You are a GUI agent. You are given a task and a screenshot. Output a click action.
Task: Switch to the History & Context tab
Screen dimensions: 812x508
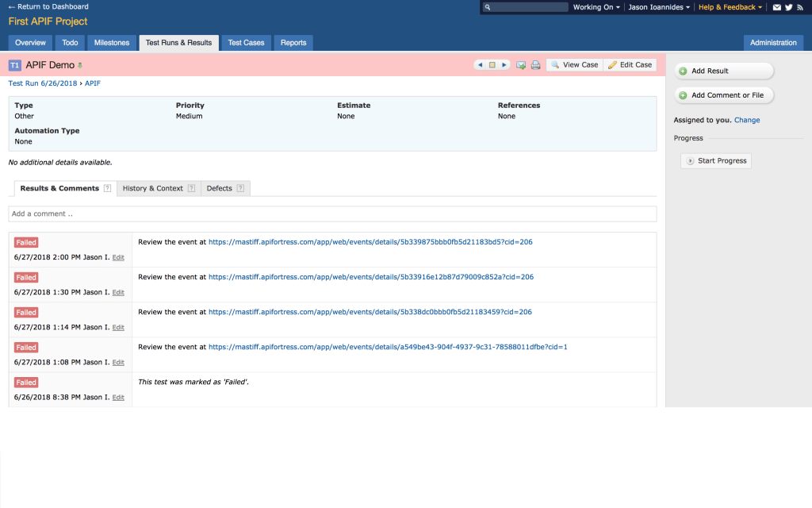click(x=153, y=188)
